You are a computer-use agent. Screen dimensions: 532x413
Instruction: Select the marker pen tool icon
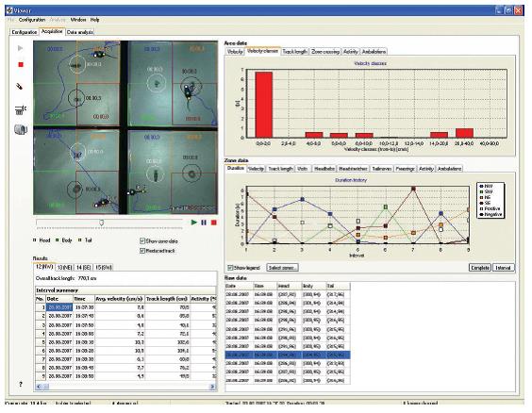point(20,87)
